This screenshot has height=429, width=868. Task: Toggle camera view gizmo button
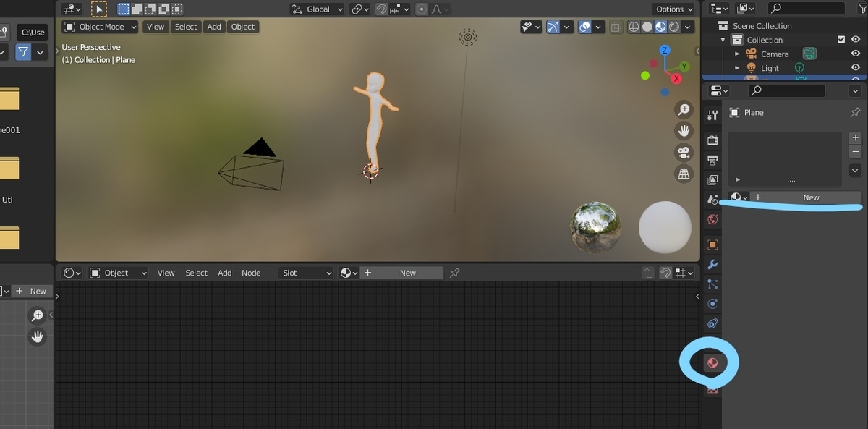click(x=684, y=153)
